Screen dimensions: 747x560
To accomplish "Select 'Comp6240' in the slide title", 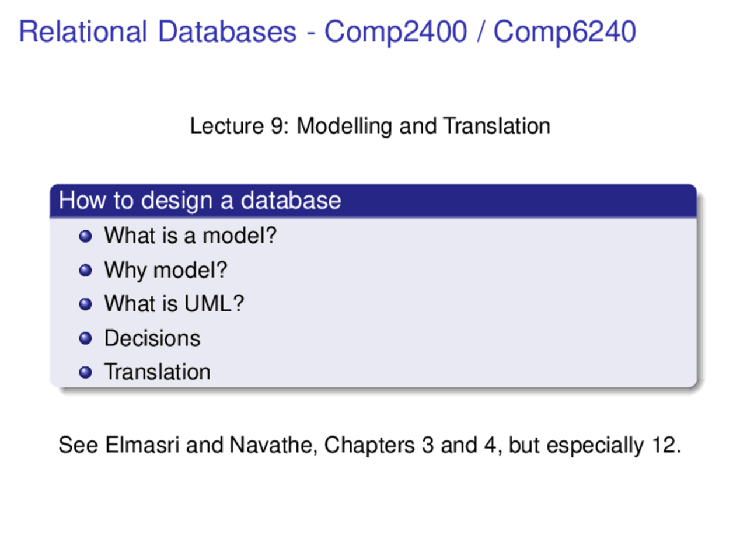I will coord(564,32).
